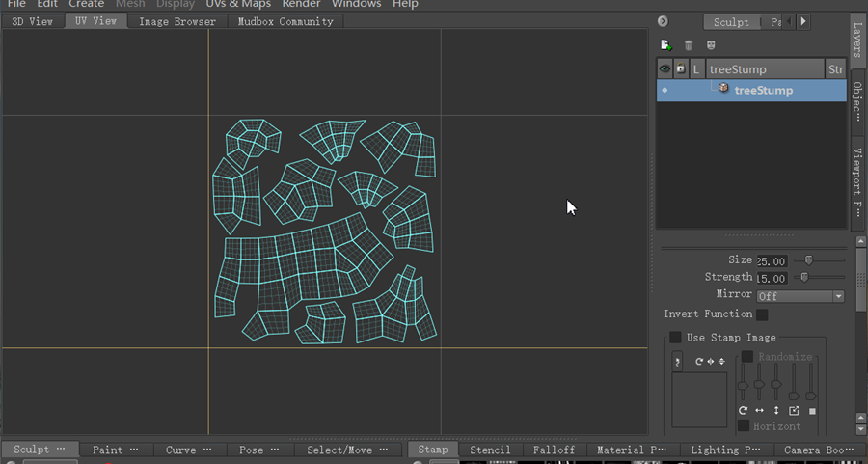Click the Strength value field
The image size is (868, 464).
coord(772,278)
